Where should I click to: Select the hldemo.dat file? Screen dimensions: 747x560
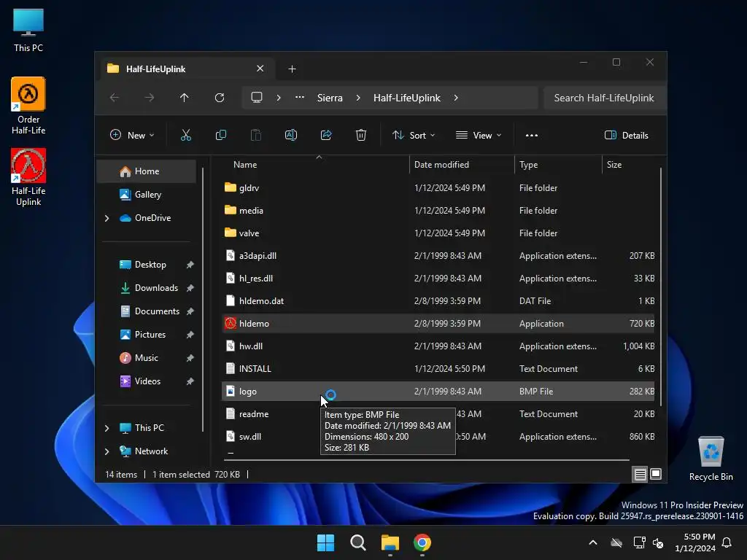[x=438, y=301]
